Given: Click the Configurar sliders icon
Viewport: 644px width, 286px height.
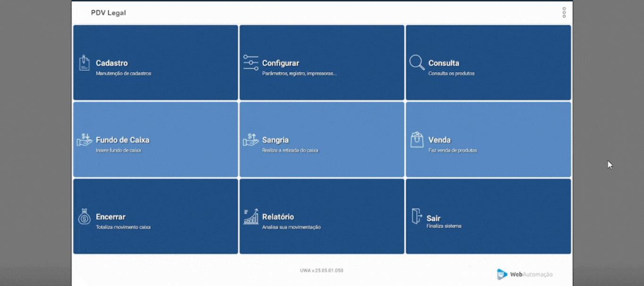Looking at the screenshot, I should pos(251,63).
